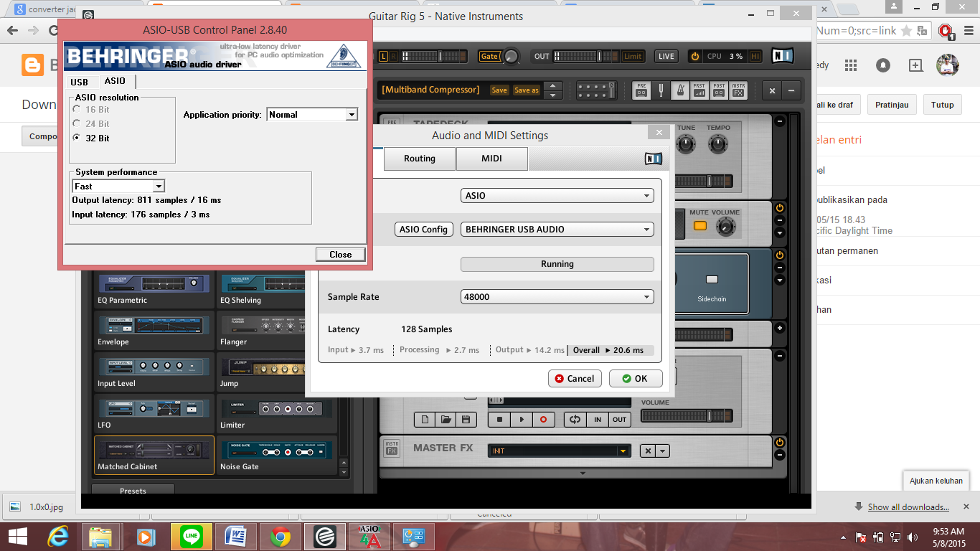
Task: Open LINE app from taskbar
Action: click(191, 537)
